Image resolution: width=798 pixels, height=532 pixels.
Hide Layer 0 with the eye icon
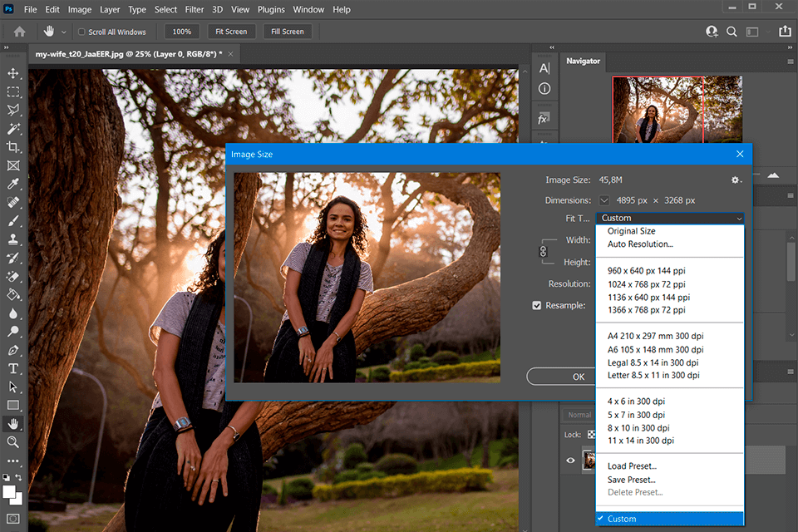[570, 461]
